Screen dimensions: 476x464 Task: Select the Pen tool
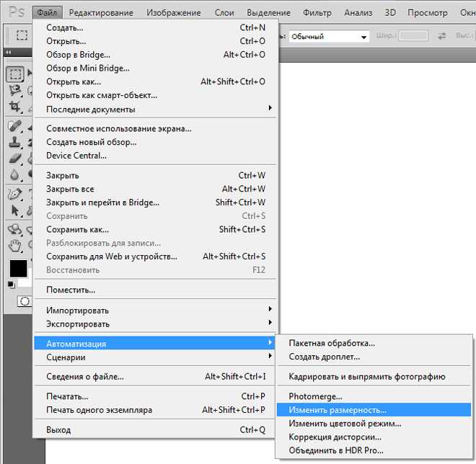pyautogui.click(x=15, y=194)
